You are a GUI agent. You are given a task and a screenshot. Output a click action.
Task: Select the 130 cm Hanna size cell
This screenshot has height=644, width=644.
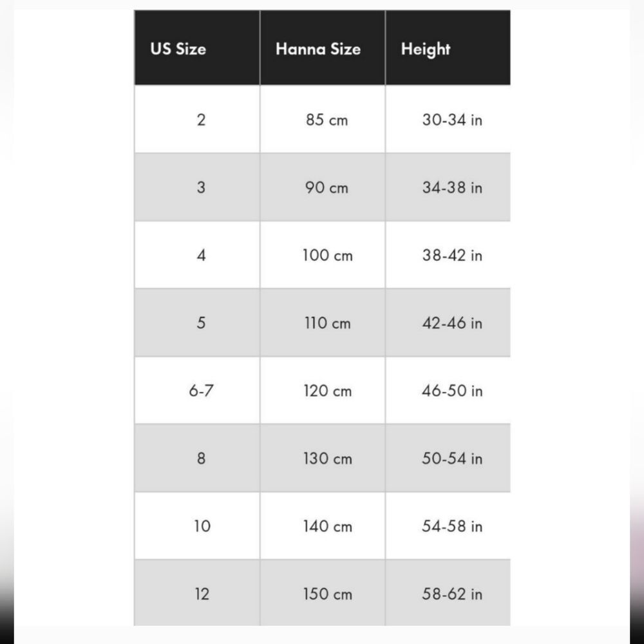[323, 458]
